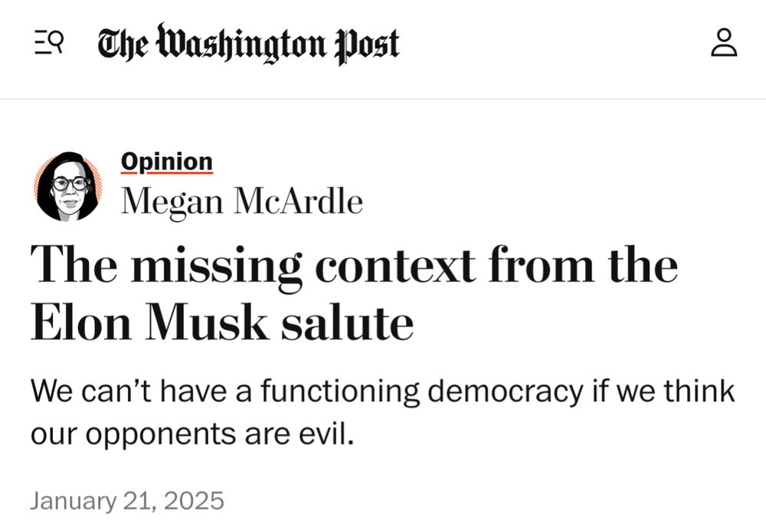This screenshot has height=532, width=766.
Task: Click the word 'Musk' in the headline
Action: point(208,323)
